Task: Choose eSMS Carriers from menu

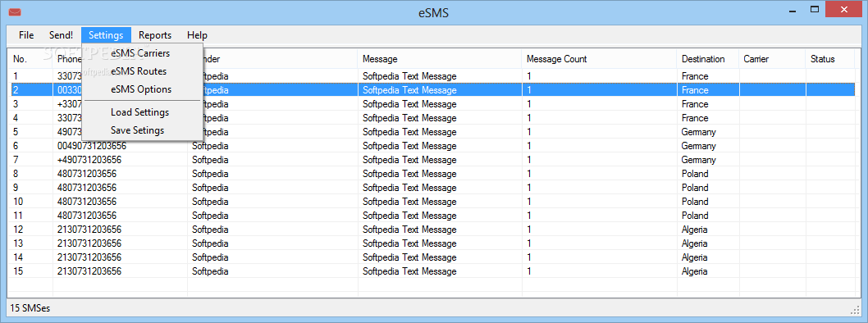Action: [140, 53]
